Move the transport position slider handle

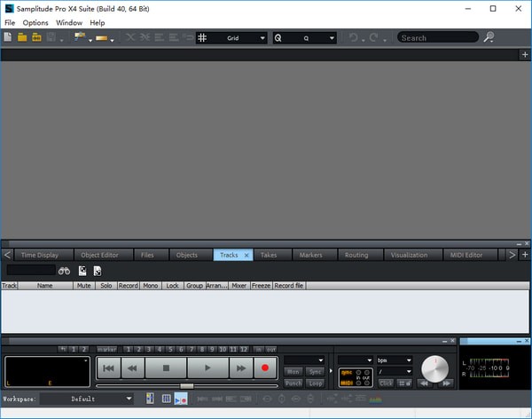pos(186,386)
